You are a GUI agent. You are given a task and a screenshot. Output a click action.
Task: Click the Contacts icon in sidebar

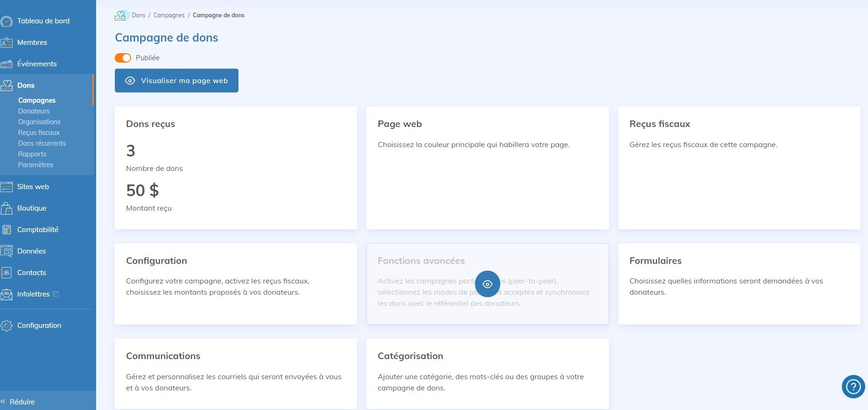(7, 273)
